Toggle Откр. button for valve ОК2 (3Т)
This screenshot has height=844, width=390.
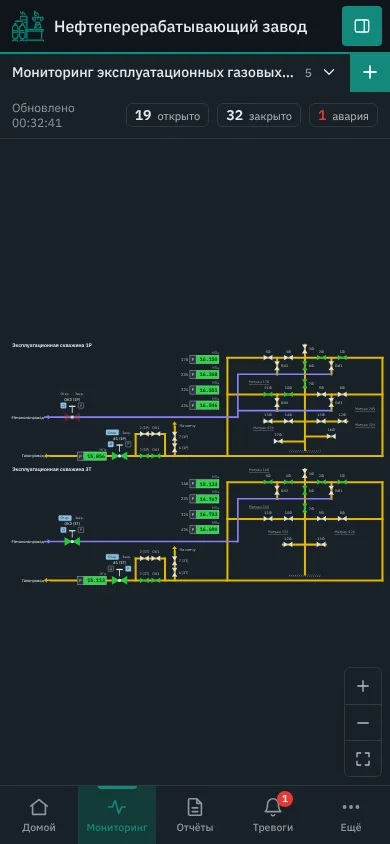click(65, 518)
